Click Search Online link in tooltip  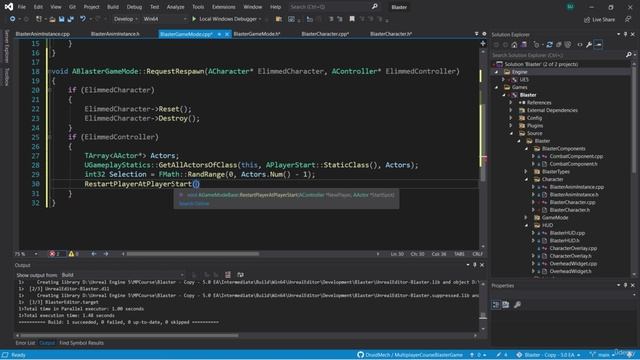(x=194, y=204)
